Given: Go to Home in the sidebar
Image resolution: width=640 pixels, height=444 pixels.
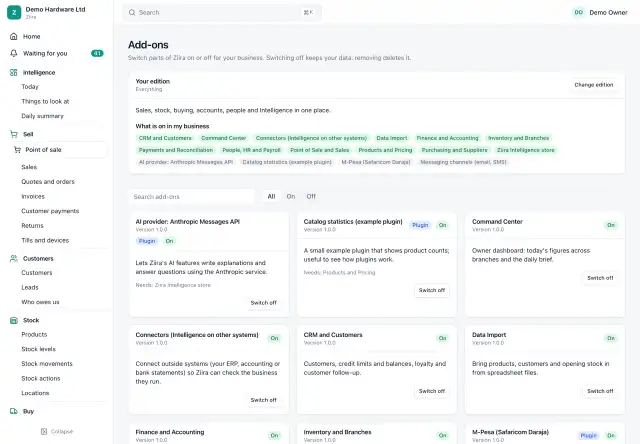Looking at the screenshot, I should pos(31,36).
